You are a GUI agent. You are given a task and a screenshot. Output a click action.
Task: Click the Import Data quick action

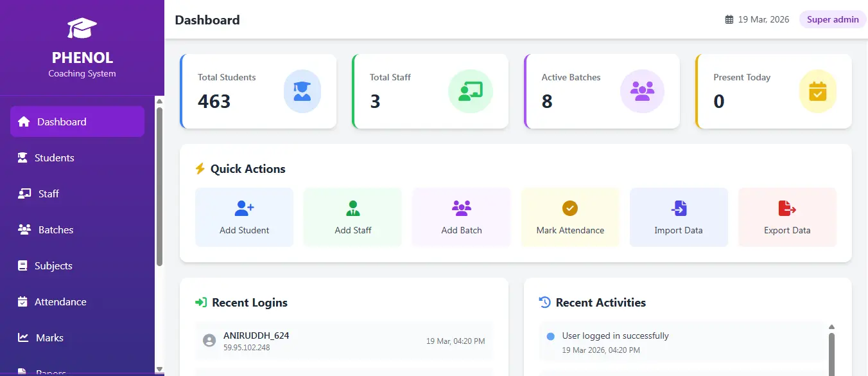[679, 217]
